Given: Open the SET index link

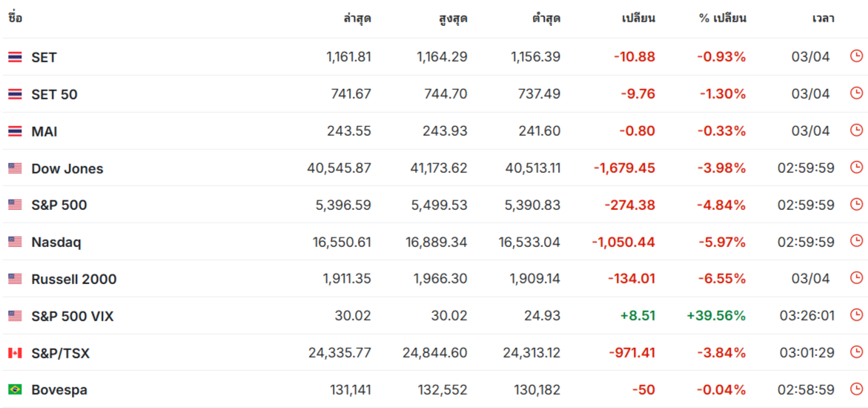Looking at the screenshot, I should 44,57.
